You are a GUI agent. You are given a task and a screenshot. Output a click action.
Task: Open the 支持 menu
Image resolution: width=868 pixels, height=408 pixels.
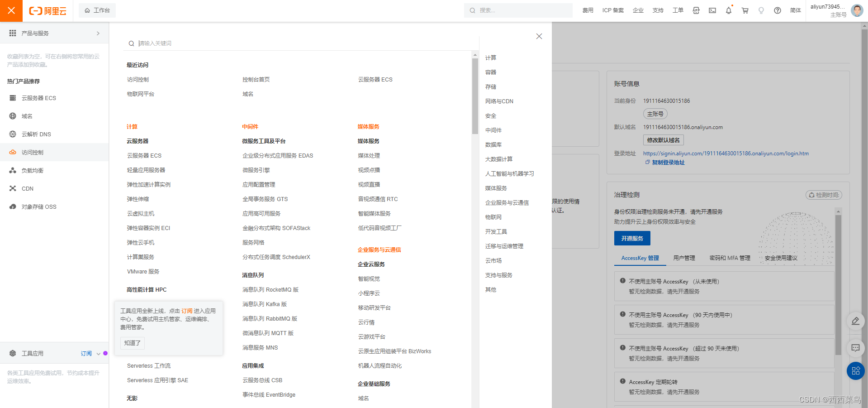[658, 10]
